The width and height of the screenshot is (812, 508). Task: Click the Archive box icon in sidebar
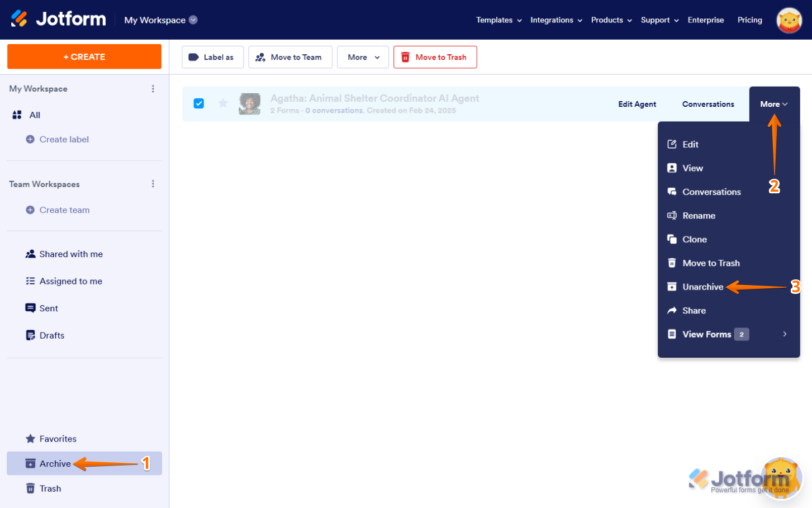(30, 463)
